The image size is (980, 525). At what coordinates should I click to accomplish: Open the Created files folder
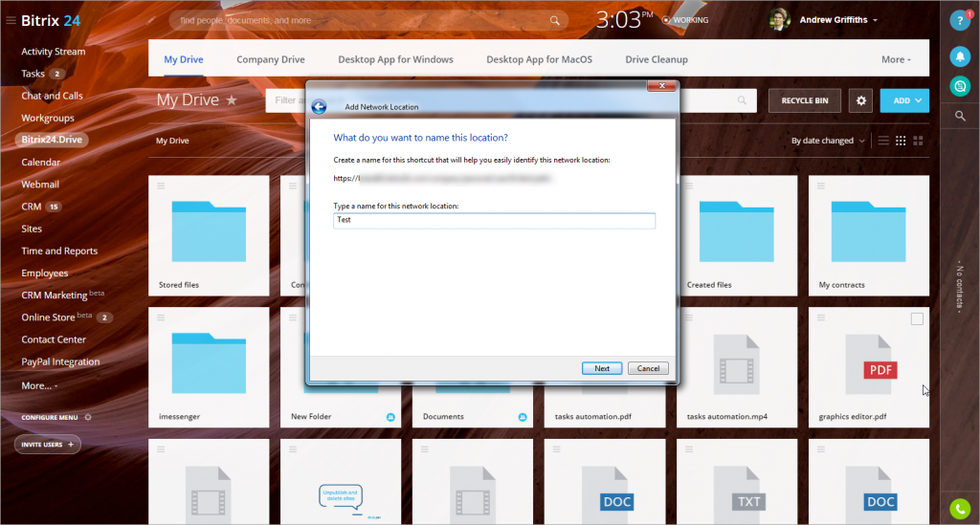[737, 235]
